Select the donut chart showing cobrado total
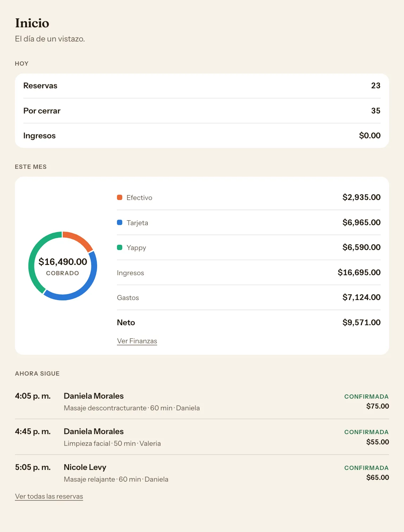404x532 pixels. tap(63, 266)
